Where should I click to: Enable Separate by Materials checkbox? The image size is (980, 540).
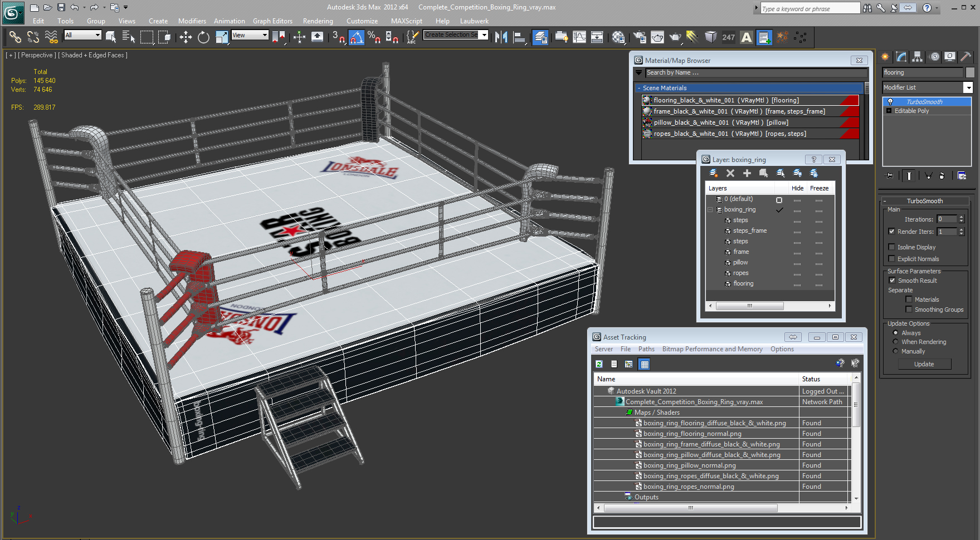coord(909,300)
